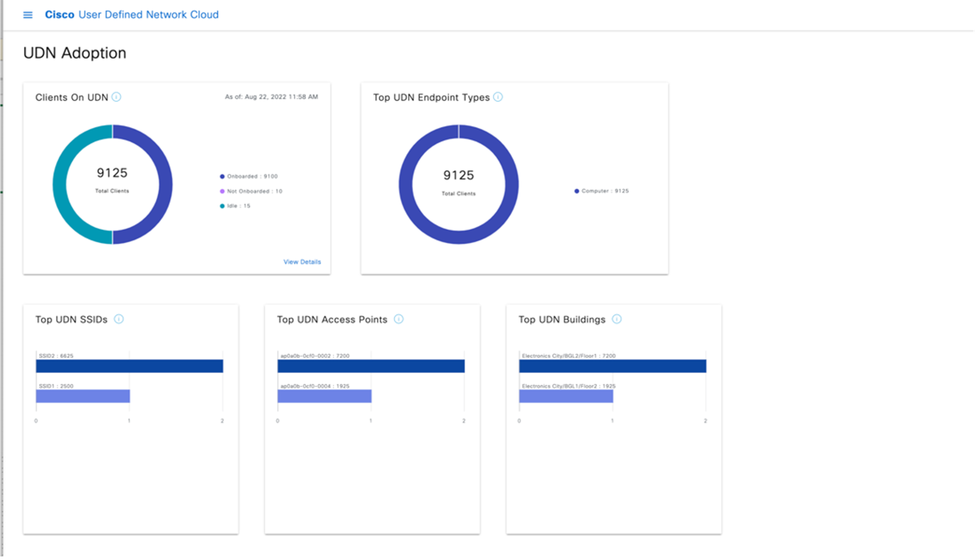This screenshot has width=978, height=560.
Task: Click the Cisco User Defined Network Cloud title
Action: click(132, 15)
